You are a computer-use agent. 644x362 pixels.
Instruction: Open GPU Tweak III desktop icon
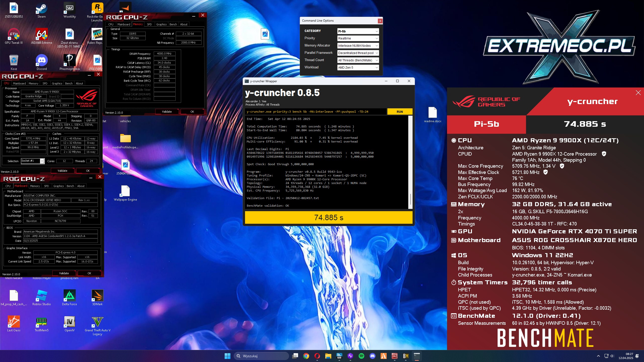pos(14,36)
